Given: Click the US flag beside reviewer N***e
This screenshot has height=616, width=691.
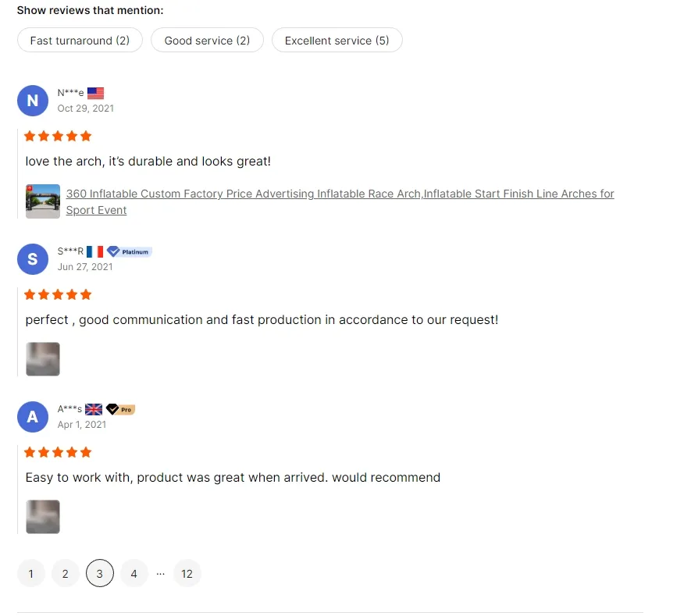Looking at the screenshot, I should (95, 92).
